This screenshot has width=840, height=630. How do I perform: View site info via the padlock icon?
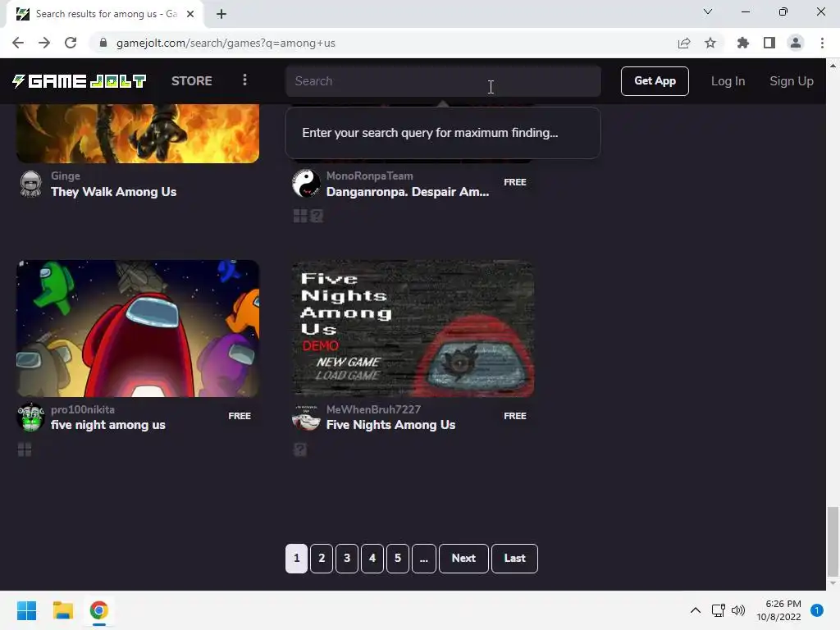[103, 43]
